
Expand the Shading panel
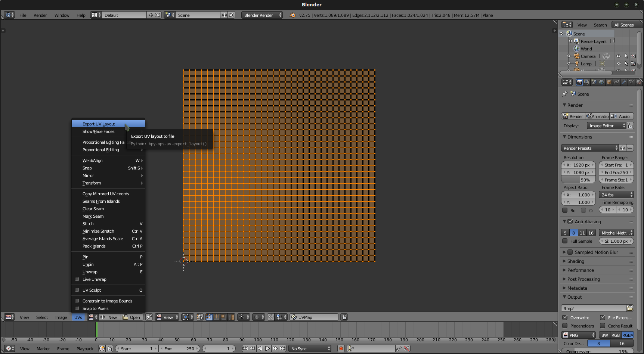tap(576, 261)
